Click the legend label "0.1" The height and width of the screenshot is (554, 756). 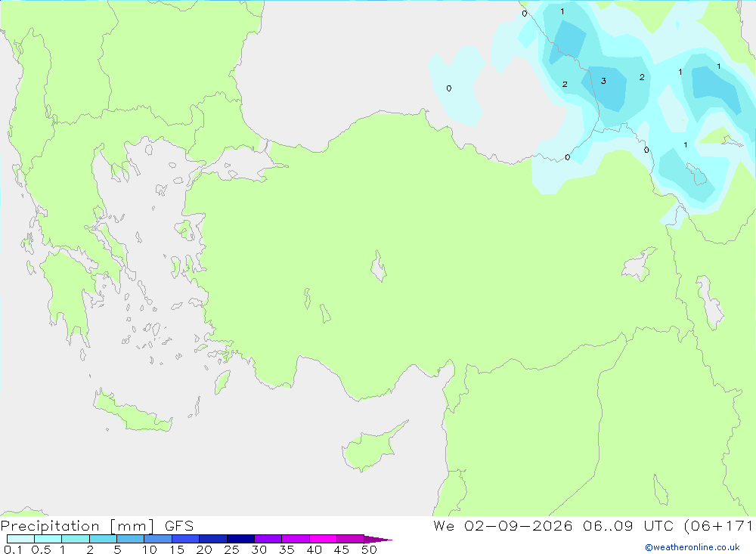pyautogui.click(x=13, y=549)
